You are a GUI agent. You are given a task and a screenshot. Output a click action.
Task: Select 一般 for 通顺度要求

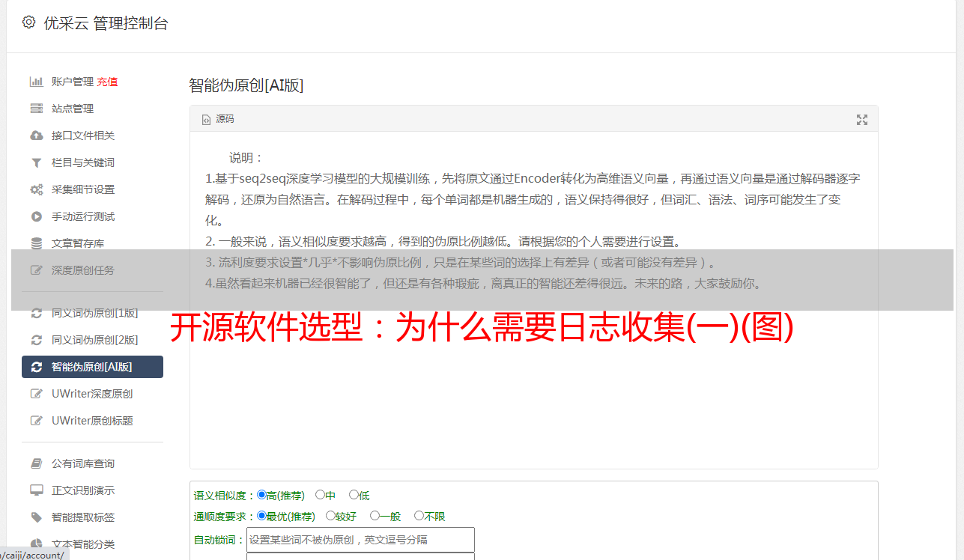point(375,516)
